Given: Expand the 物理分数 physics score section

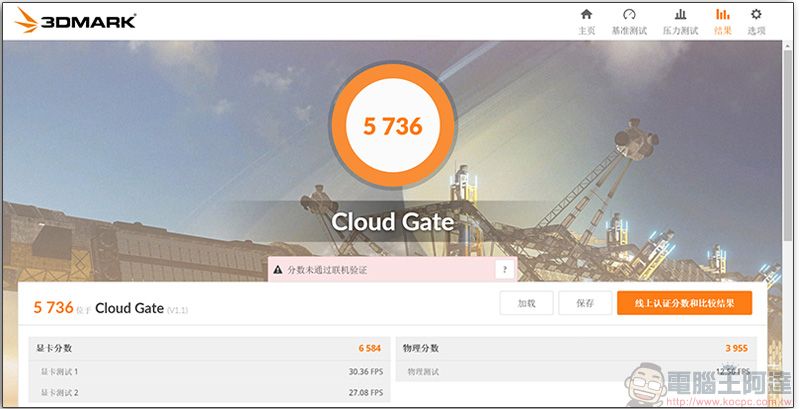Looking at the screenshot, I should 575,348.
